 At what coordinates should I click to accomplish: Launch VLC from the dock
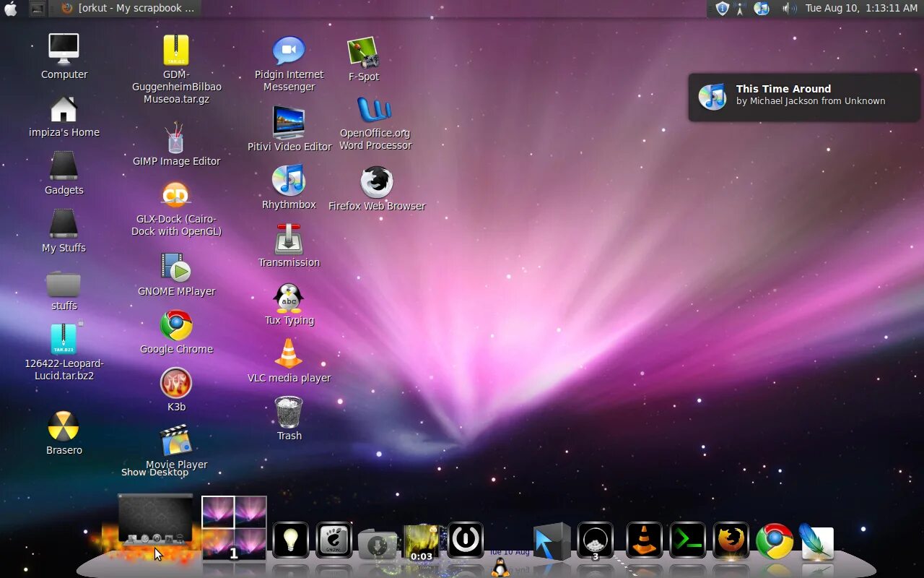tap(643, 540)
